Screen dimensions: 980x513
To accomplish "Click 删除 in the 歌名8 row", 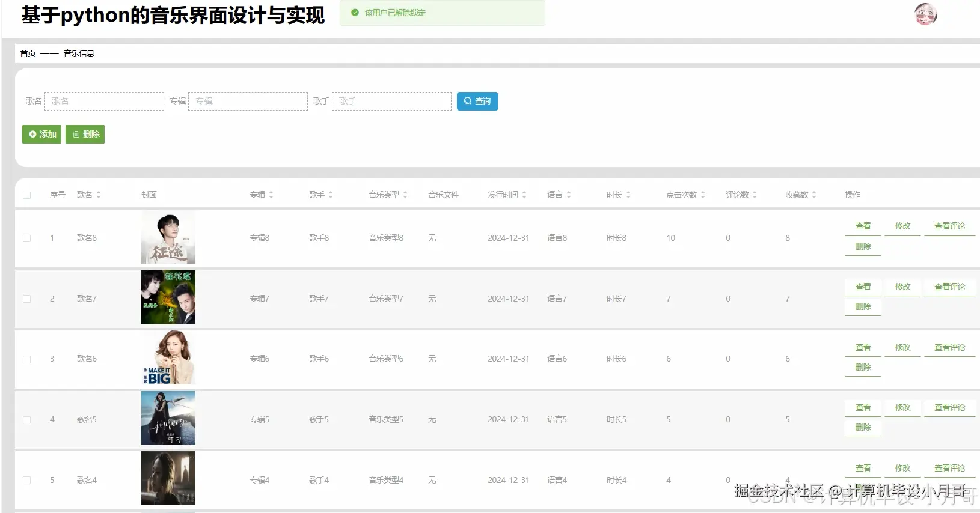I will coord(863,246).
